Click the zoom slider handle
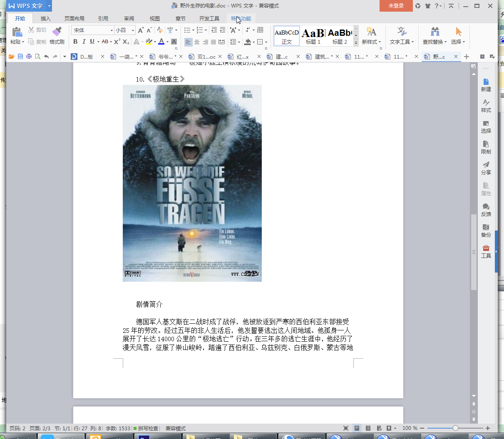The width and height of the screenshot is (504, 439). (455, 428)
